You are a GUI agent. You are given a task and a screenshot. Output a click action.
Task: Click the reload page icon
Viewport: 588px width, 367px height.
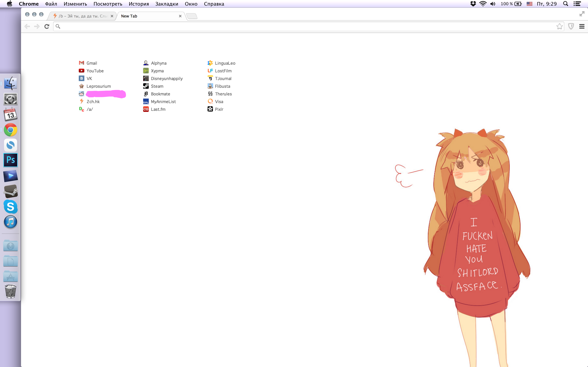click(47, 26)
